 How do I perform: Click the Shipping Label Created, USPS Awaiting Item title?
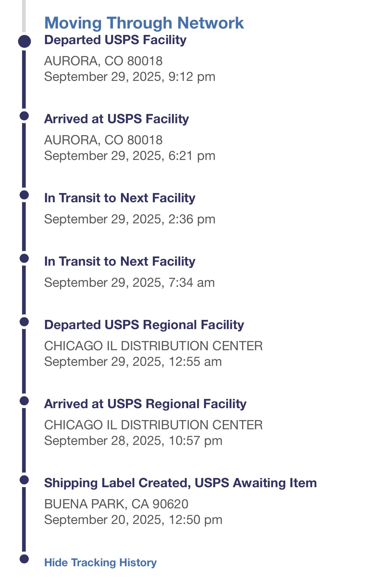(180, 483)
